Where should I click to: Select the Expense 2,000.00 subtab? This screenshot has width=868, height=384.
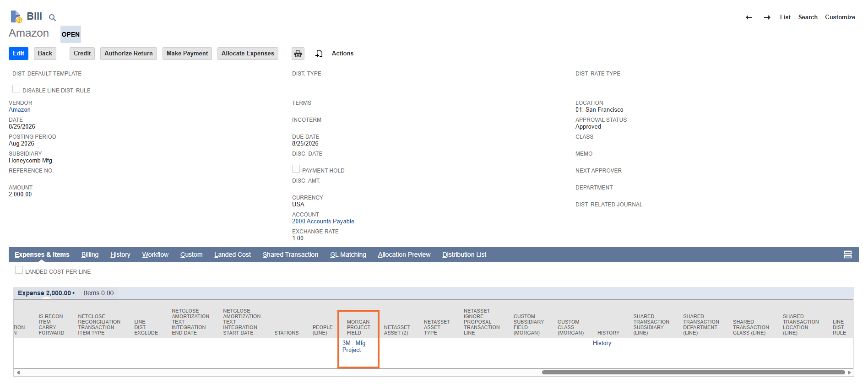click(46, 293)
